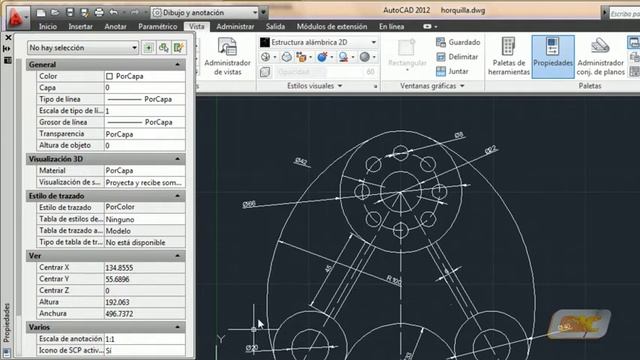Open the En línea ribbon tab
The height and width of the screenshot is (360, 640).
(x=391, y=27)
